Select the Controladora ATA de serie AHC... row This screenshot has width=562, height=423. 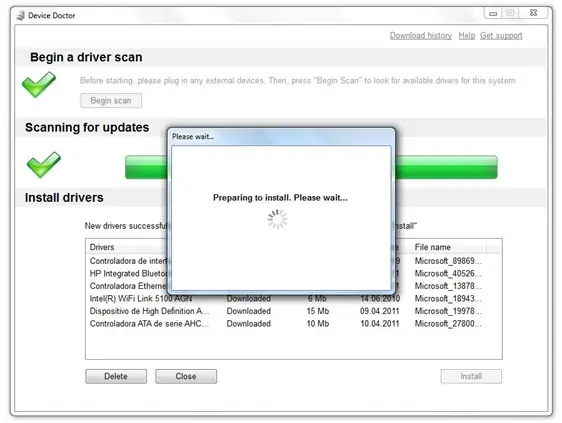294,323
